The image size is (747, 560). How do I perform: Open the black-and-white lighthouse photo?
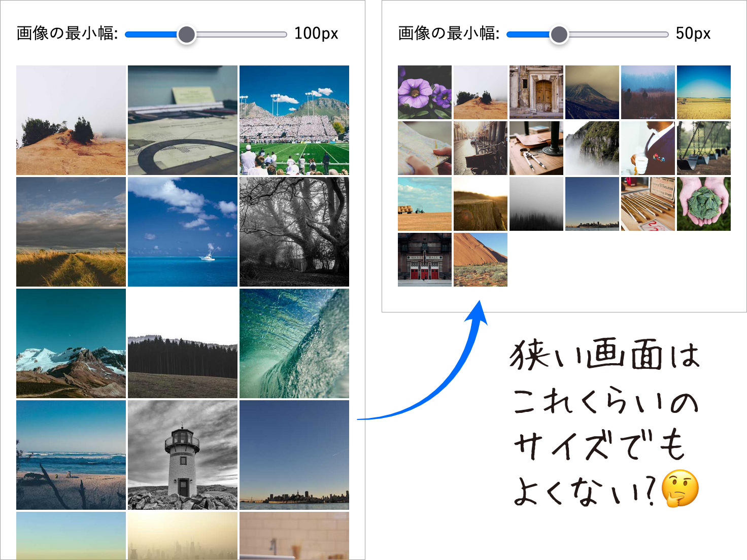(183, 455)
